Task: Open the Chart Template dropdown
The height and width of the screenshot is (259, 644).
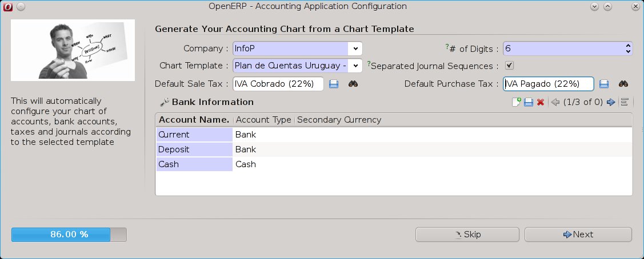Action: (x=297, y=66)
